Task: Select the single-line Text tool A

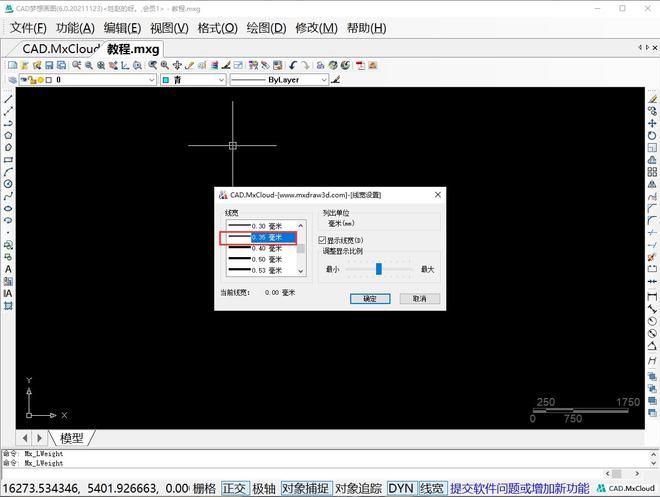Action: pyautogui.click(x=8, y=269)
